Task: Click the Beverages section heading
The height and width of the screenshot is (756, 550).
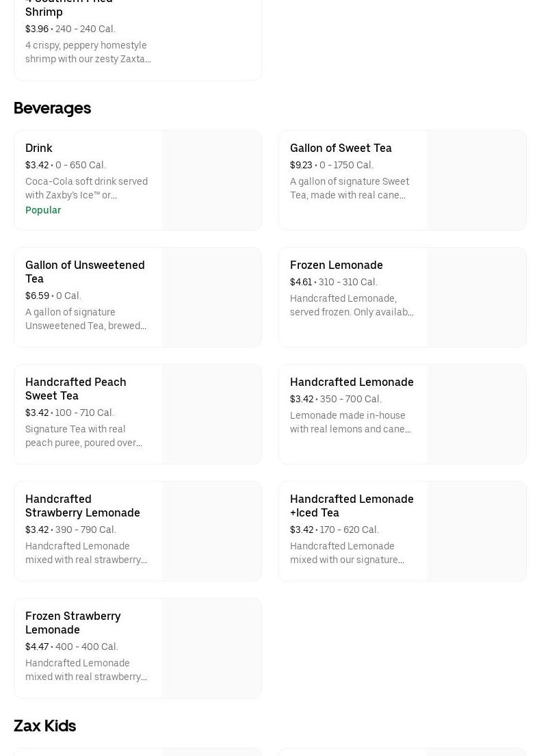Action: (x=52, y=108)
